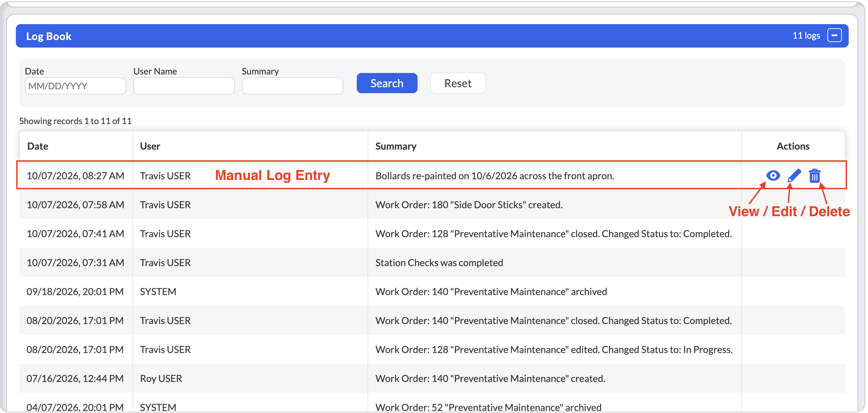868x413 pixels.
Task: Select Work Order 128 closed Completed summary
Action: tap(554, 234)
